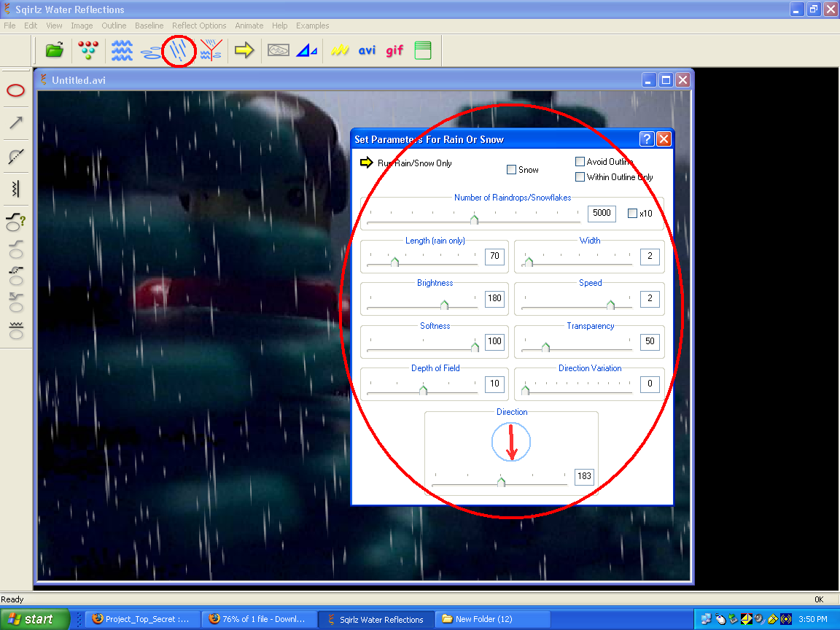This screenshot has width=840, height=630.
Task: Open the rain/snow toolbar icon
Action: [179, 50]
